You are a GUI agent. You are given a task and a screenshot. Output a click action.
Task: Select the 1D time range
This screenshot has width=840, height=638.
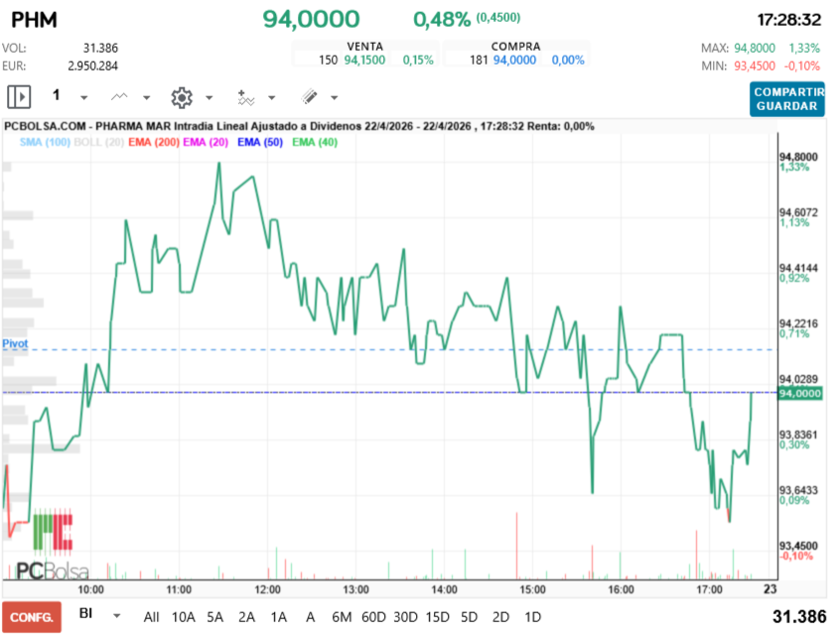(532, 617)
